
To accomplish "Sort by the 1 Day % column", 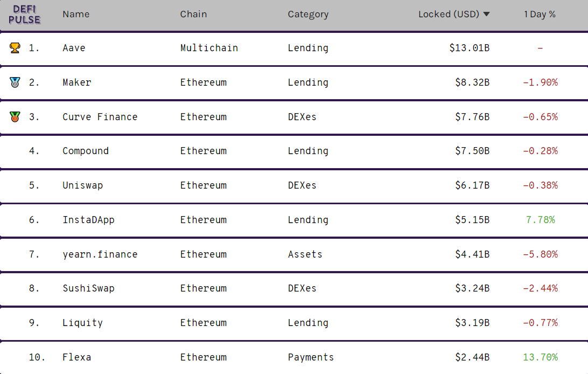I will (540, 14).
